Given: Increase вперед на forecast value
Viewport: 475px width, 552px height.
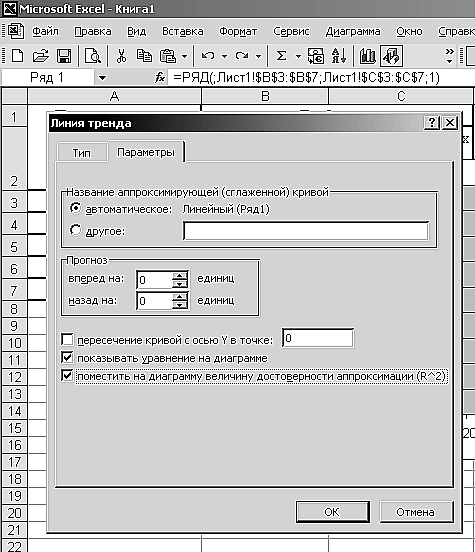Looking at the screenshot, I should pos(180,276).
